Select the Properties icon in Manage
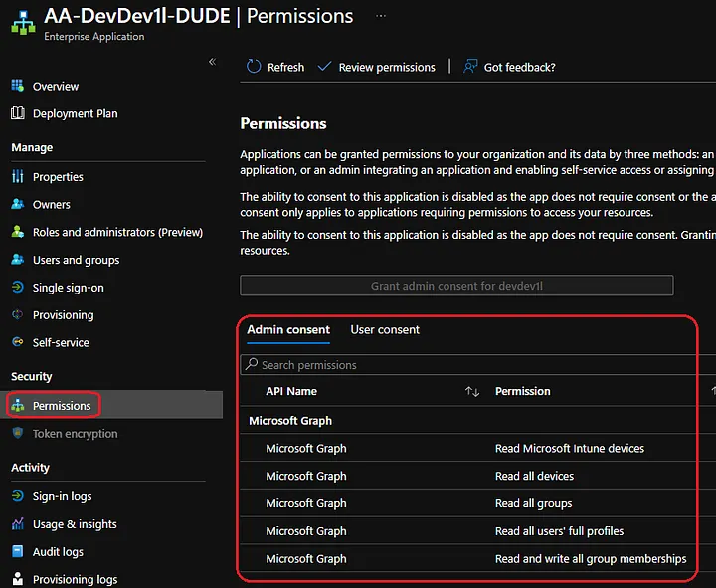 (x=18, y=177)
